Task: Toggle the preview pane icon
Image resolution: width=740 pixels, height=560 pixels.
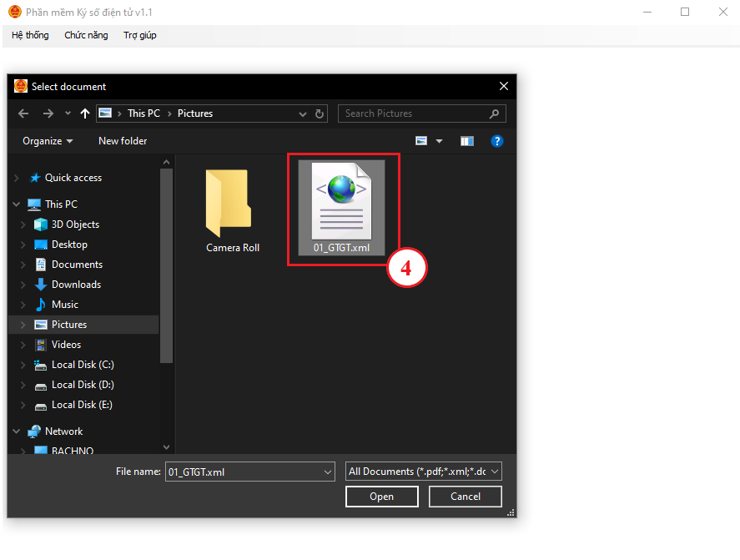Action: click(x=467, y=141)
